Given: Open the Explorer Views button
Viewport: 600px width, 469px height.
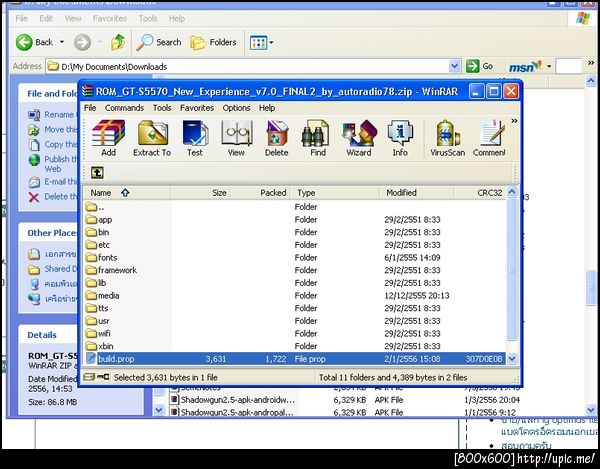Looking at the screenshot, I should click(261, 42).
